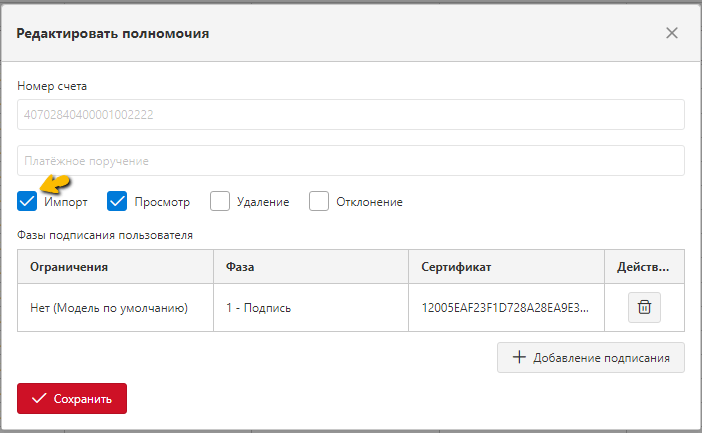The height and width of the screenshot is (433, 702).
Task: Click the plus icon beside Добавление подписания
Action: 519,357
